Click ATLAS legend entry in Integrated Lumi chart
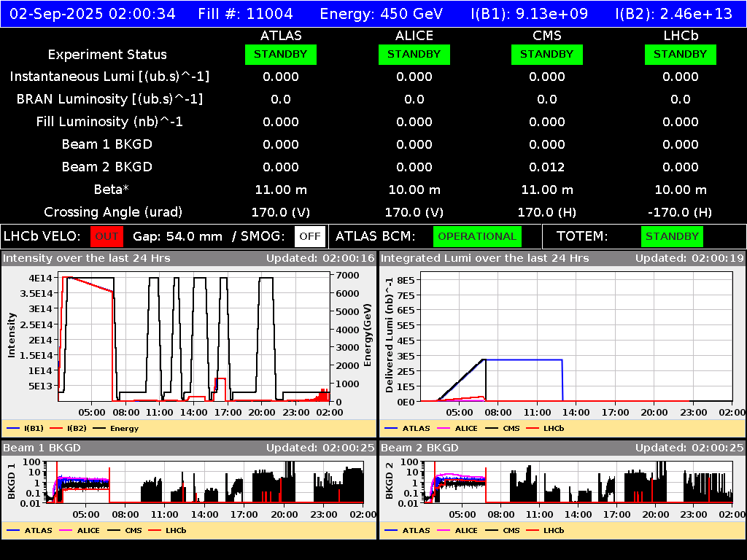Image resolution: width=747 pixels, height=560 pixels. pos(407,429)
